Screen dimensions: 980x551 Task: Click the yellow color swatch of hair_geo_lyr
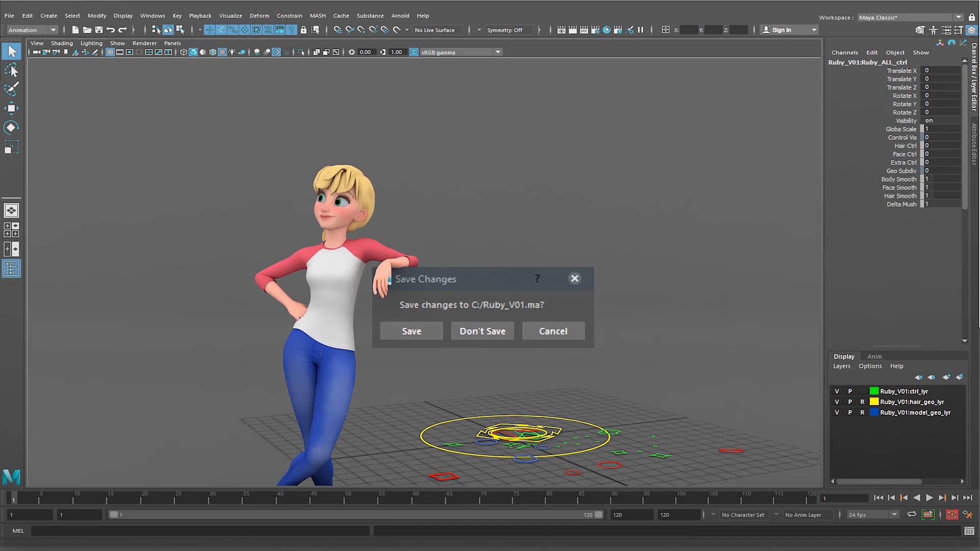coord(874,402)
